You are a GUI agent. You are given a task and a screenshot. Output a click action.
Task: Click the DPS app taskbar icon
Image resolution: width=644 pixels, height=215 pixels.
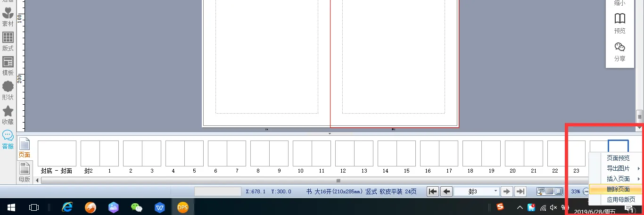click(x=182, y=207)
